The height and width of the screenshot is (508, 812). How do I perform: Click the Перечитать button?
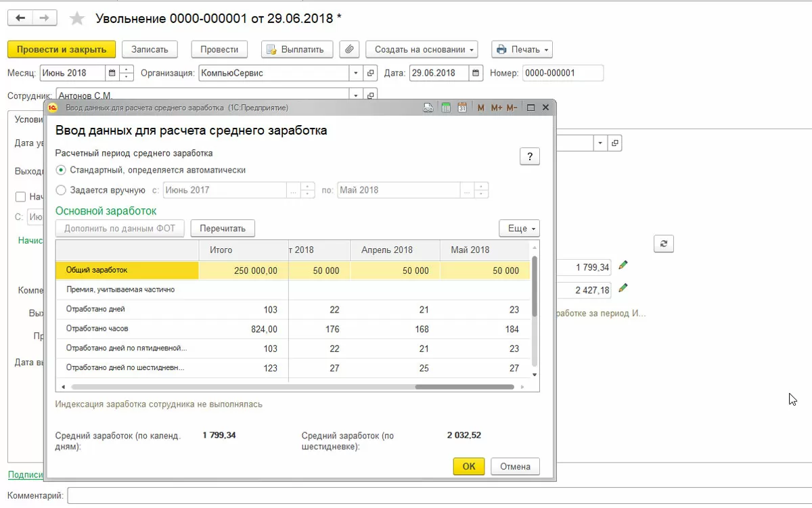click(223, 229)
